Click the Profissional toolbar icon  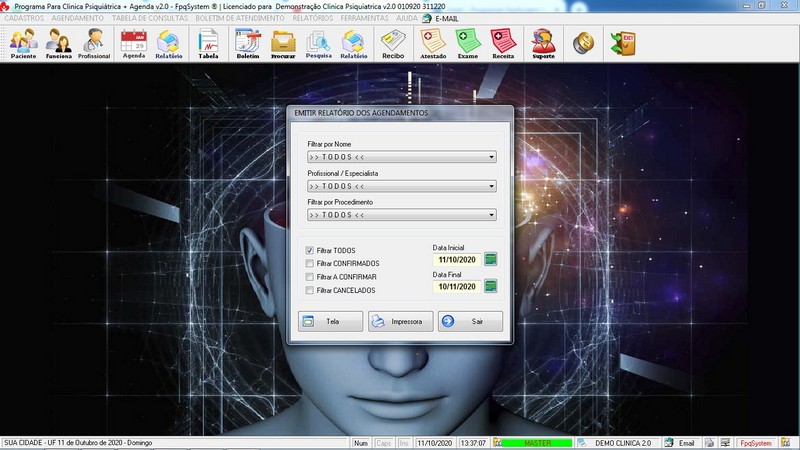tap(94, 44)
